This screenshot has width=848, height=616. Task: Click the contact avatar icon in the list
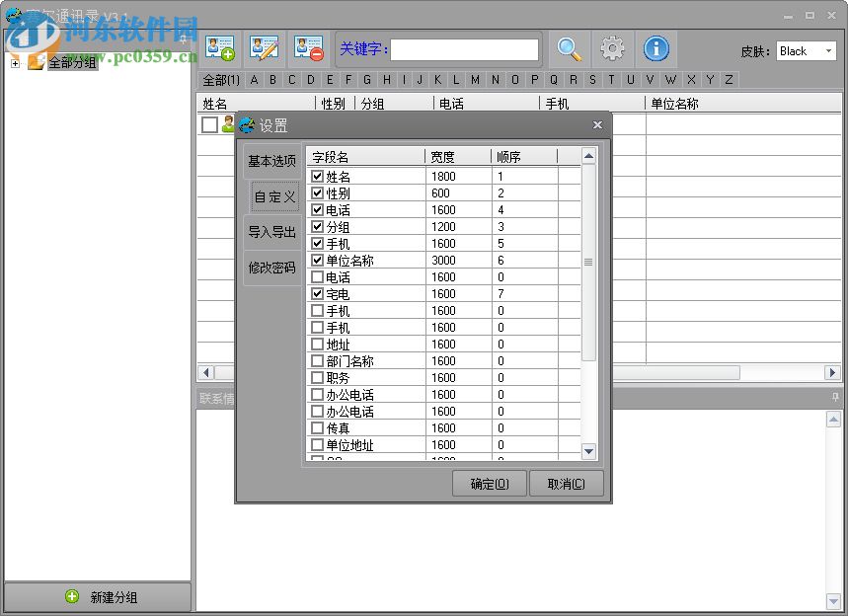tap(228, 124)
